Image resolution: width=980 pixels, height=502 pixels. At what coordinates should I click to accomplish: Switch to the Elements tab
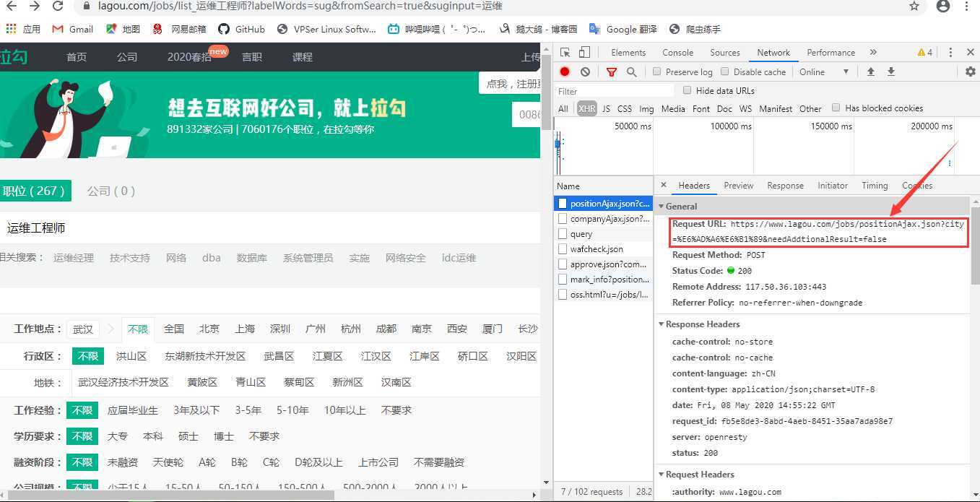[628, 53]
